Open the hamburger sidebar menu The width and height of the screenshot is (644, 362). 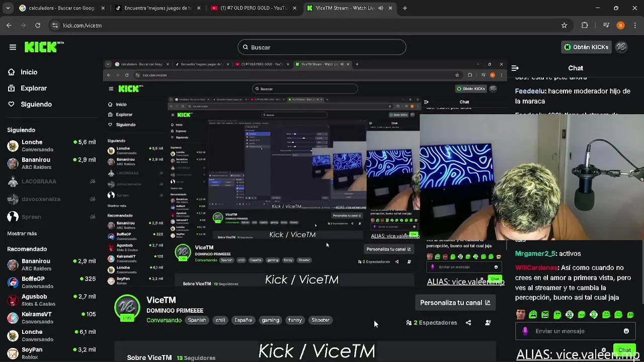[x=13, y=47]
